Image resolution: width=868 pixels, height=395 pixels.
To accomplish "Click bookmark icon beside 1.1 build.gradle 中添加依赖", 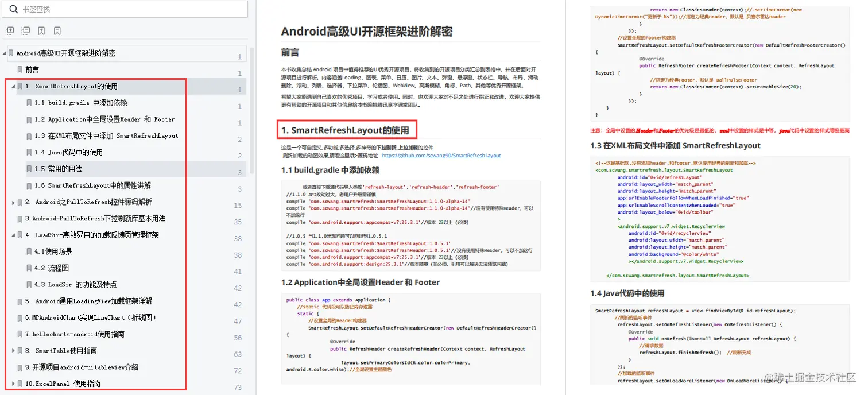I will (29, 103).
